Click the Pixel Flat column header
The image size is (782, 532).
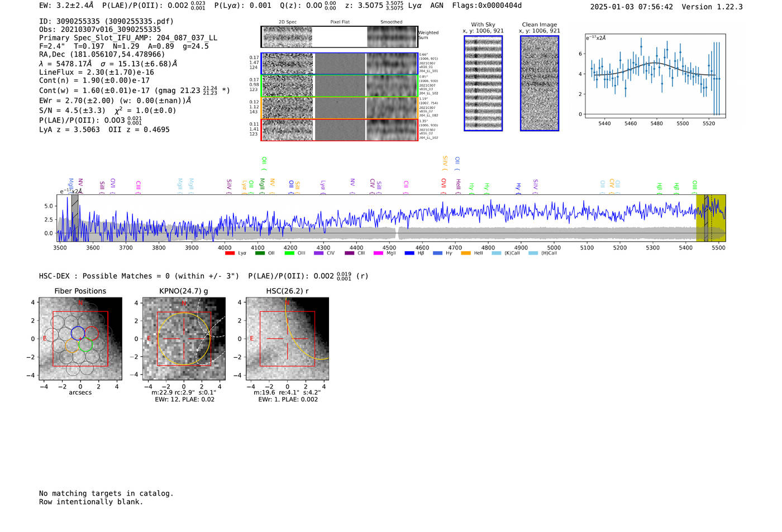pos(340,22)
